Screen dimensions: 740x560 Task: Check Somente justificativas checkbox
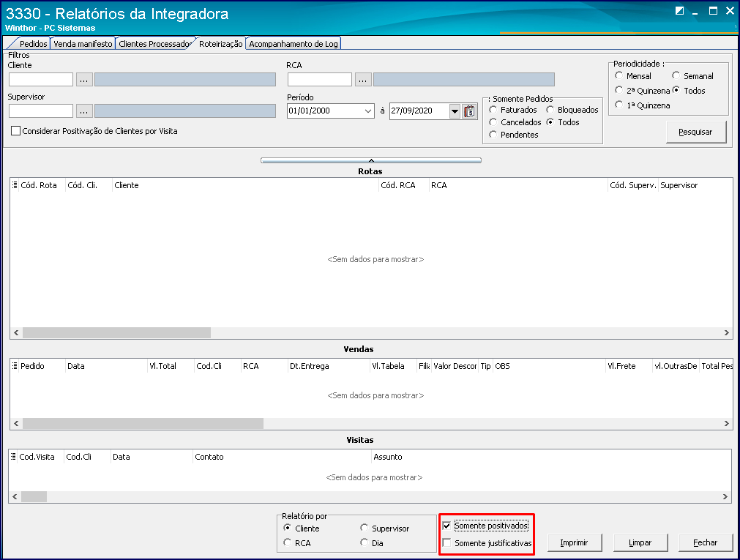pos(446,542)
